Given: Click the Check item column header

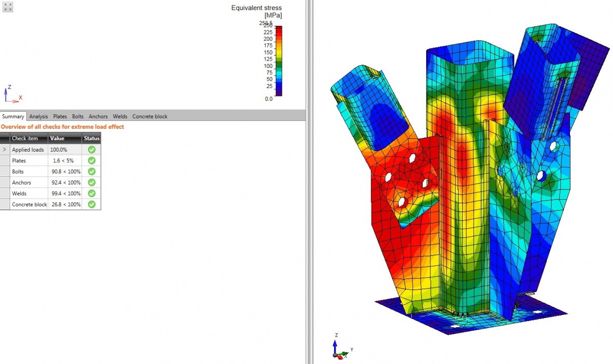Looking at the screenshot, I should (28, 139).
